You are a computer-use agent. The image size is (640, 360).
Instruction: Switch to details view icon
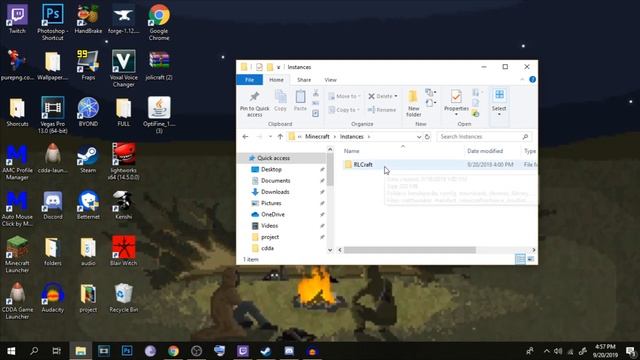[x=520, y=259]
